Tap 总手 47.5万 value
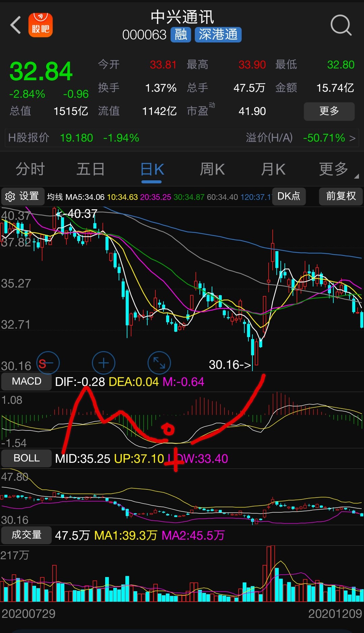The height and width of the screenshot is (633, 364). [249, 88]
